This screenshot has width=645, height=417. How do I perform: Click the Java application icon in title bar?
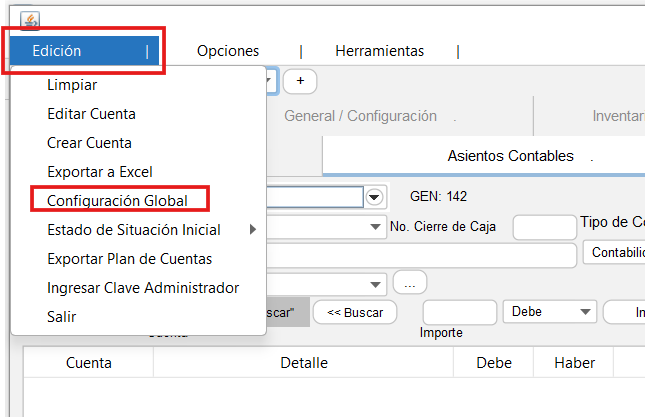[x=30, y=21]
